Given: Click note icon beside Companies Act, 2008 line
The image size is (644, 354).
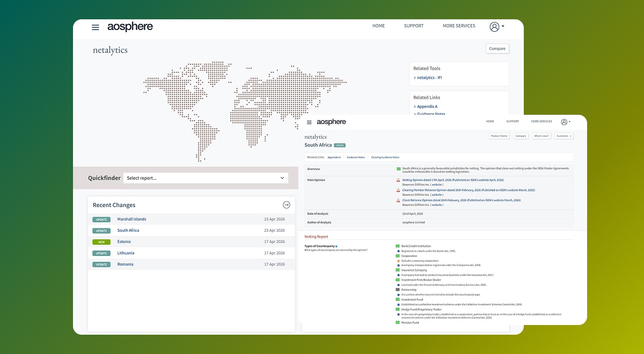Looking at the screenshot, I should (x=398, y=265).
